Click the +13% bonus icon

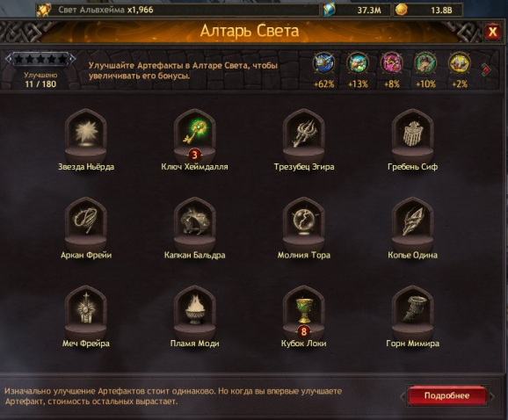[x=358, y=62]
